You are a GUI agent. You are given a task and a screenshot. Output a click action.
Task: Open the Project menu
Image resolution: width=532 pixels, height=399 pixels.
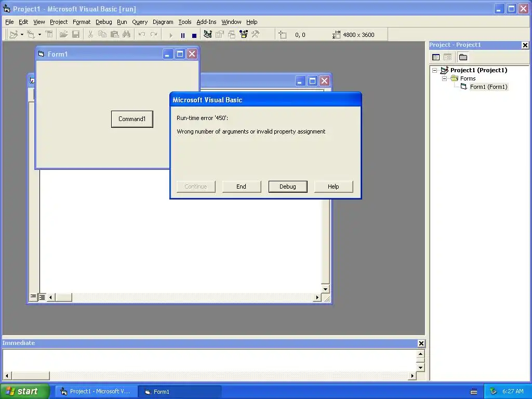59,22
